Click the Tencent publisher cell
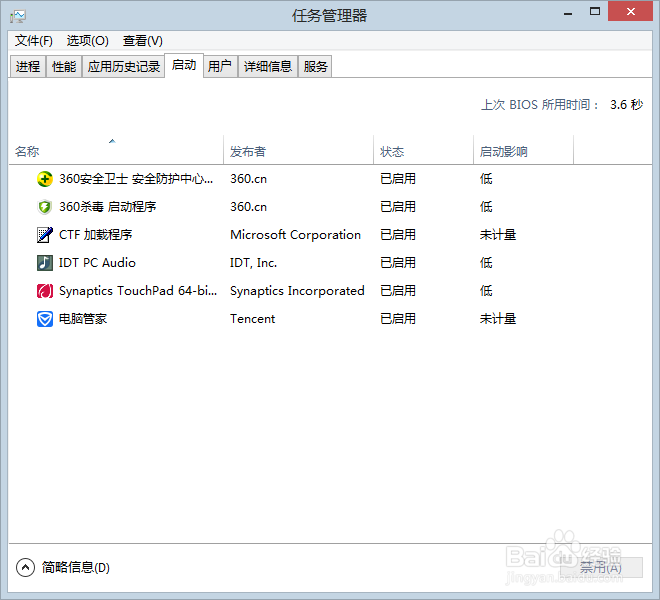This screenshot has width=660, height=600. tap(253, 319)
